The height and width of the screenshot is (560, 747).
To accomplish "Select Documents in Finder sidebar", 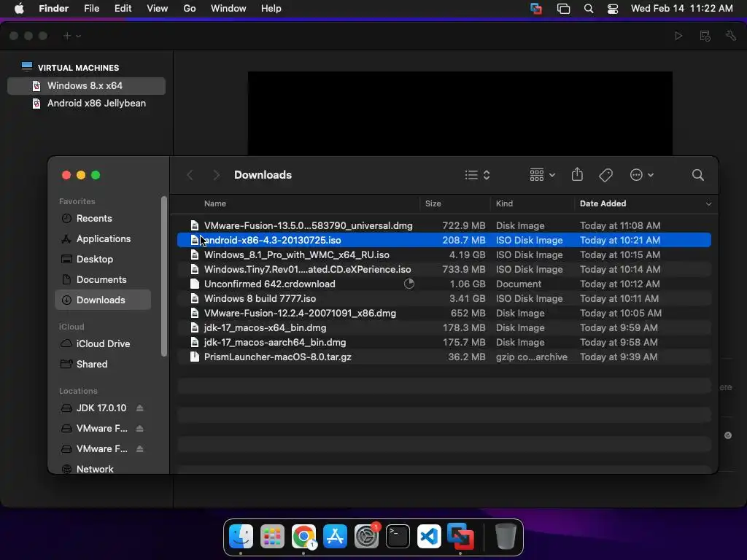I will (102, 279).
